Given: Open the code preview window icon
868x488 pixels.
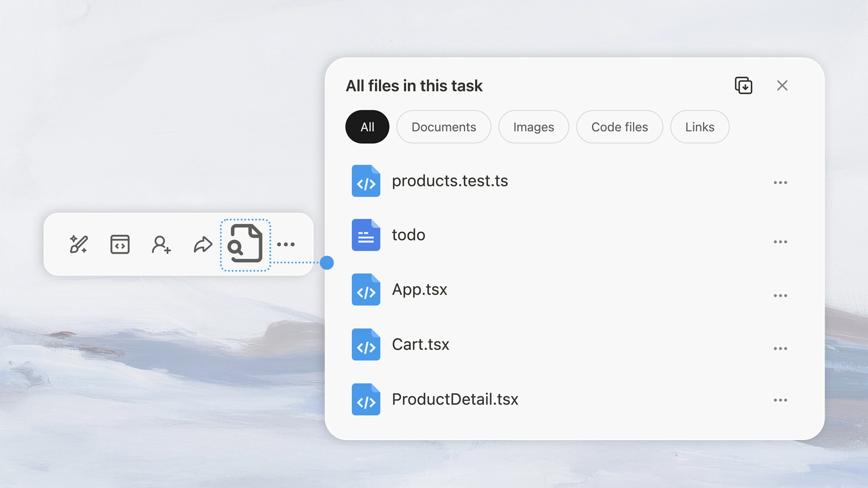Looking at the screenshot, I should tap(120, 244).
